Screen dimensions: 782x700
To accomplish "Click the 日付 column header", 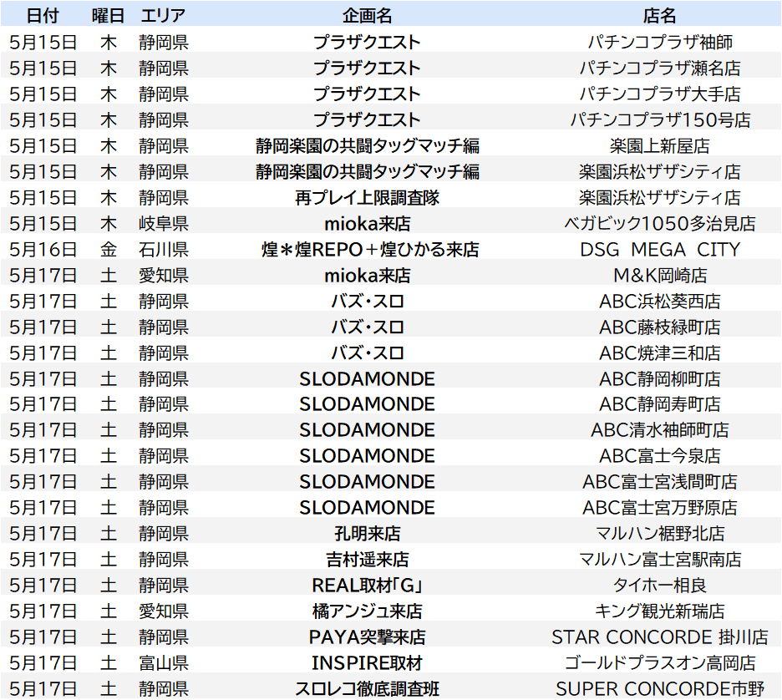I will [43, 16].
